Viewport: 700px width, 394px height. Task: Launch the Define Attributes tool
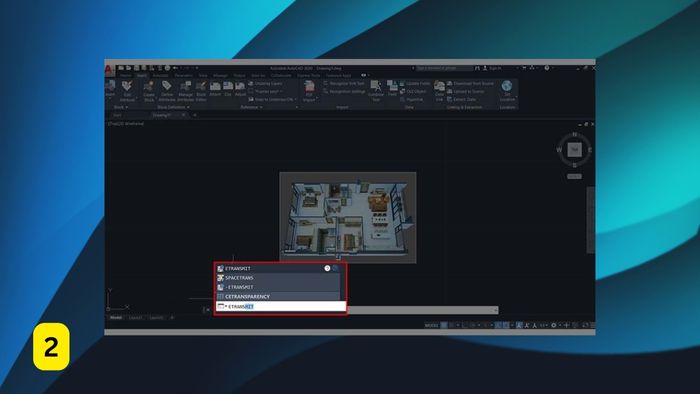[x=167, y=91]
